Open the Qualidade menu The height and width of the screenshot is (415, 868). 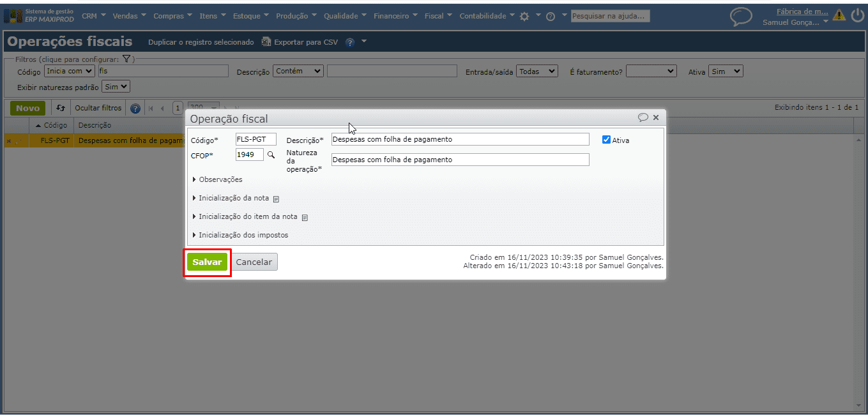tap(346, 16)
